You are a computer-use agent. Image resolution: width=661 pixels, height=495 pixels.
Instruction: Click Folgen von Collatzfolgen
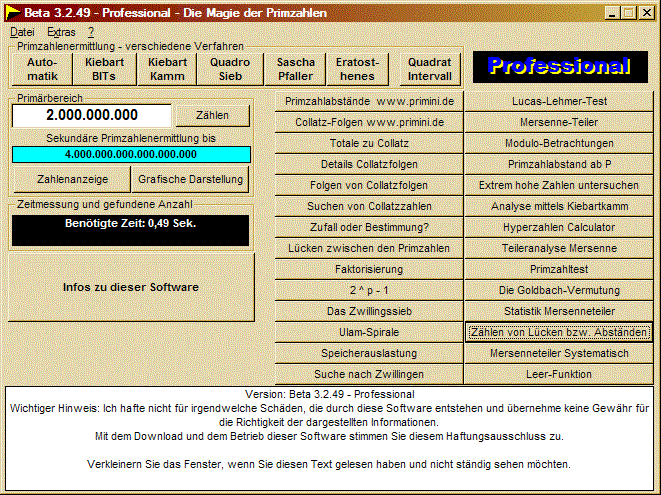[x=369, y=186]
